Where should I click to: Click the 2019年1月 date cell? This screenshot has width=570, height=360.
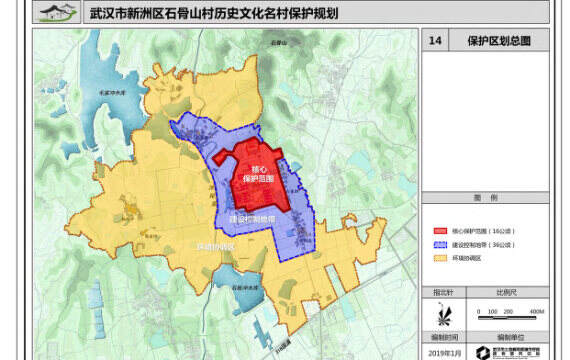pyautogui.click(x=444, y=352)
